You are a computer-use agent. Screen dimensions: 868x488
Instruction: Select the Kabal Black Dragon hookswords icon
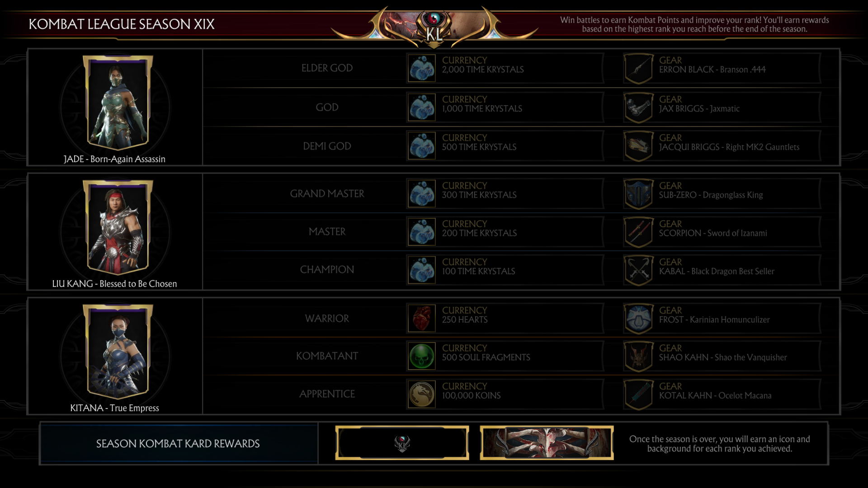pos(638,270)
